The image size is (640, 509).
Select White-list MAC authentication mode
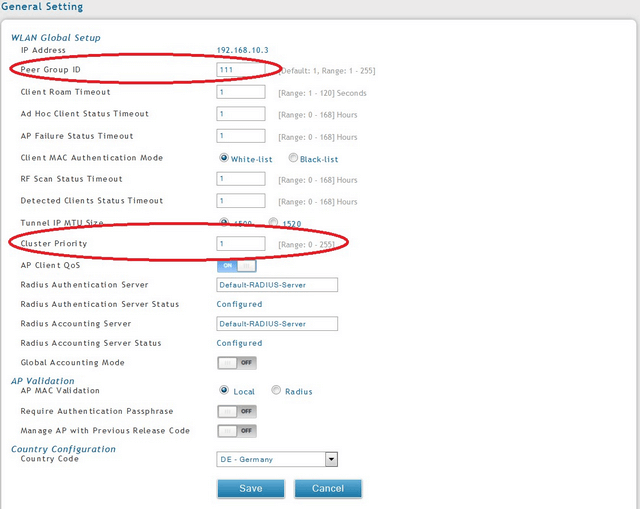tap(224, 158)
